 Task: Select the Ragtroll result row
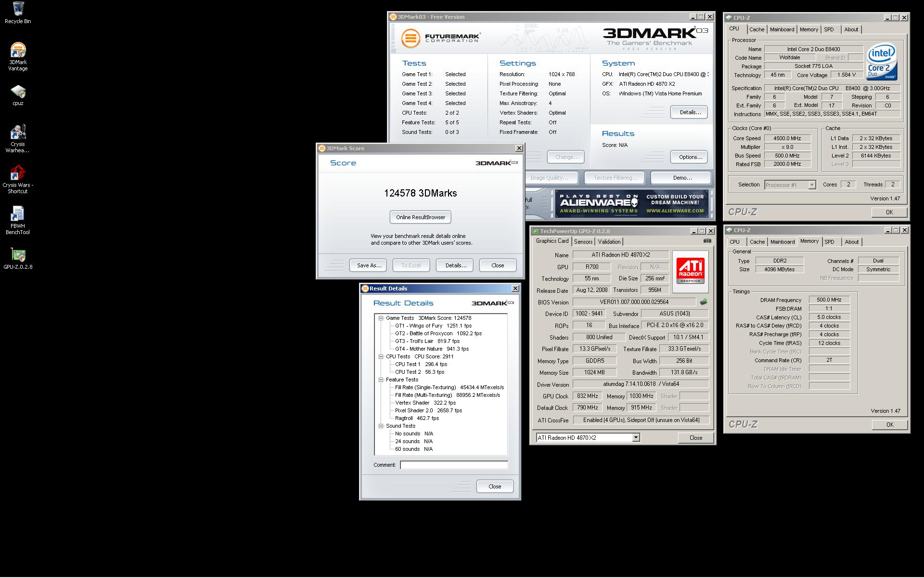coord(417,418)
